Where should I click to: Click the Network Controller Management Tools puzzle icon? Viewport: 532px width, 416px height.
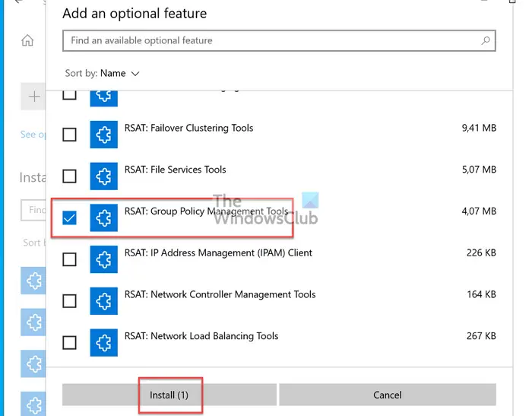coord(104,301)
